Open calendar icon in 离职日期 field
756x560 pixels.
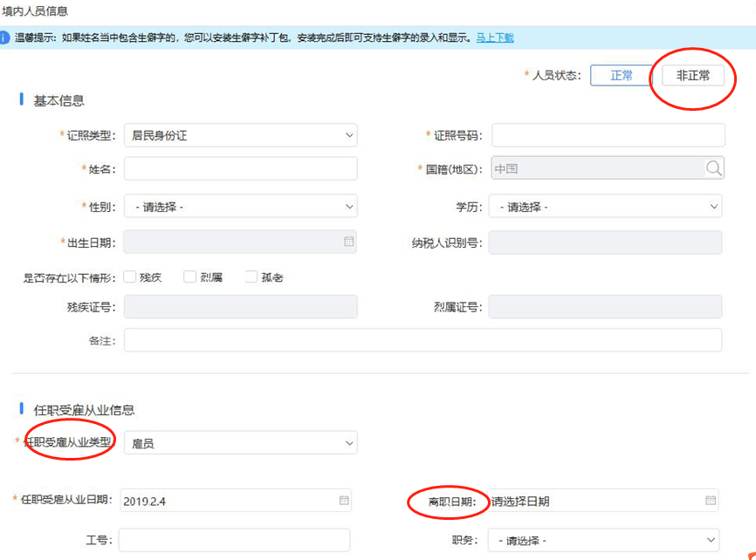click(x=711, y=500)
